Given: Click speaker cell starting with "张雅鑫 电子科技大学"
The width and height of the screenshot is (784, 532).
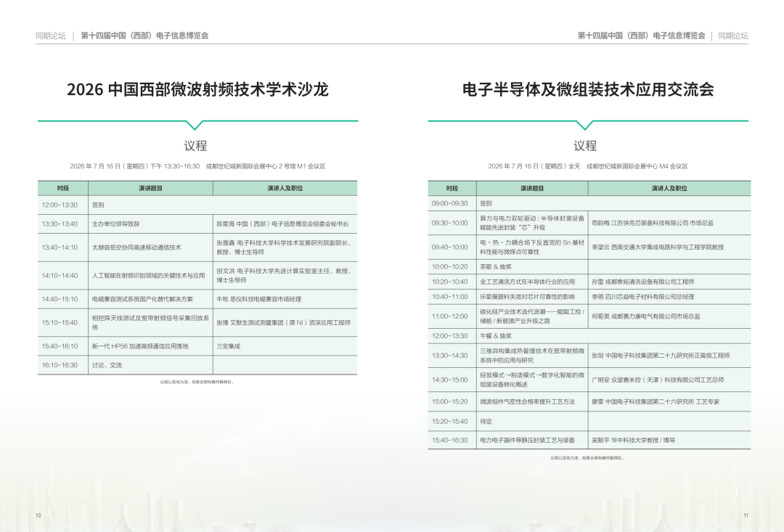Looking at the screenshot, I should [284, 247].
